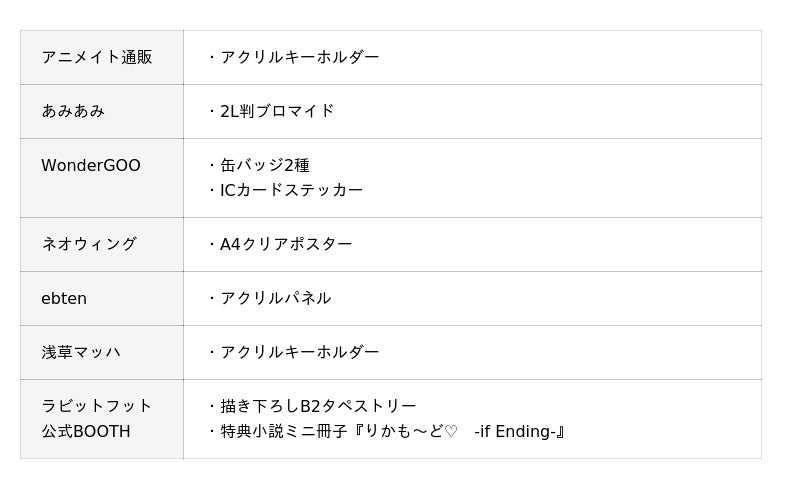Select the あみあみ store name
800x489 pixels.
[73, 111]
